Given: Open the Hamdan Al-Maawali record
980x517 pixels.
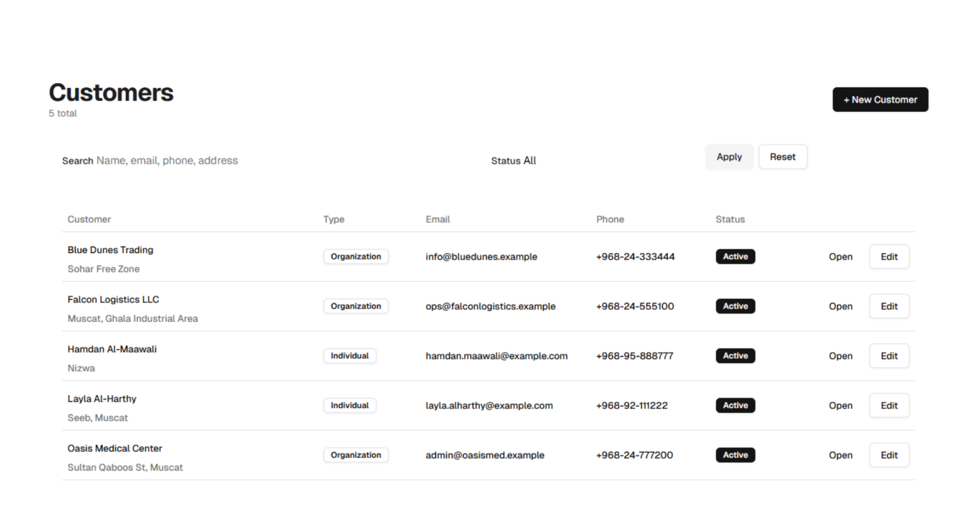Looking at the screenshot, I should [x=840, y=356].
